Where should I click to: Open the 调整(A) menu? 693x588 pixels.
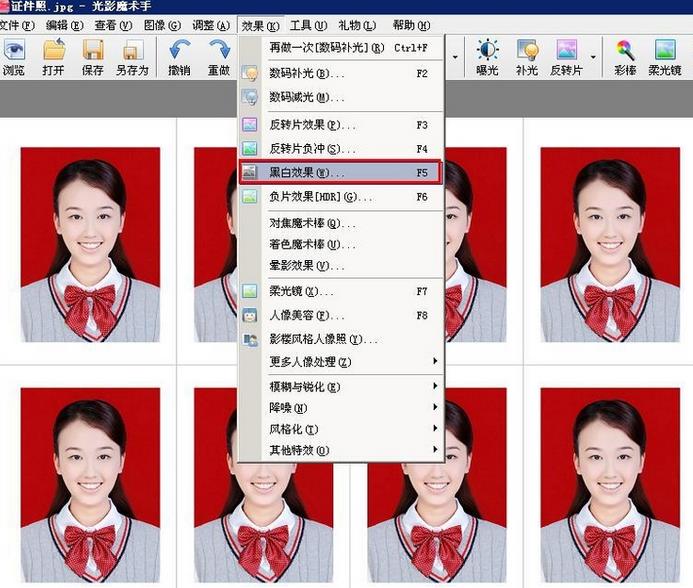211,26
